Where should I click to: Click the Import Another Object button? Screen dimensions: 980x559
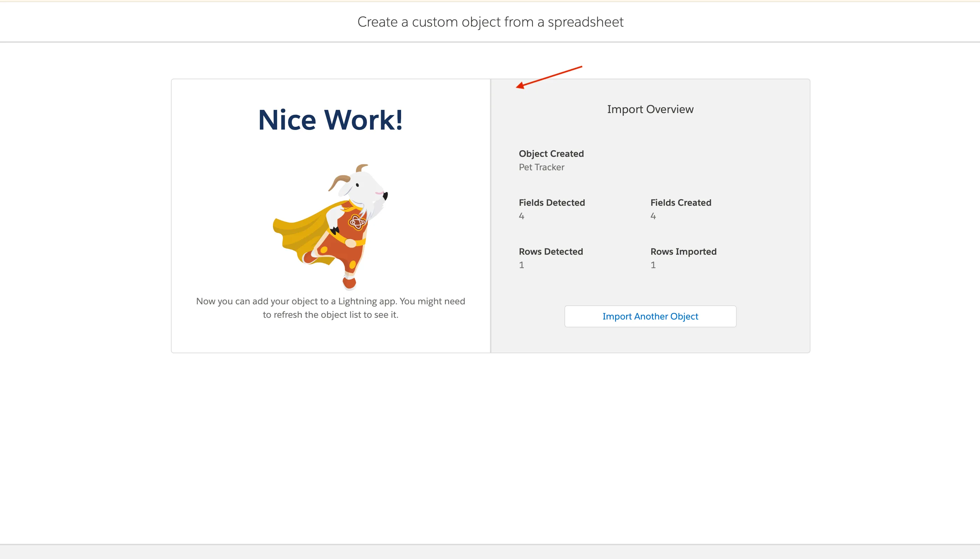point(650,316)
